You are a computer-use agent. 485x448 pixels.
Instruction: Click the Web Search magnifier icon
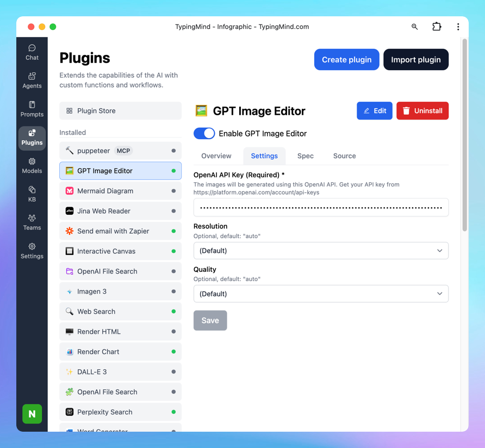pos(70,312)
